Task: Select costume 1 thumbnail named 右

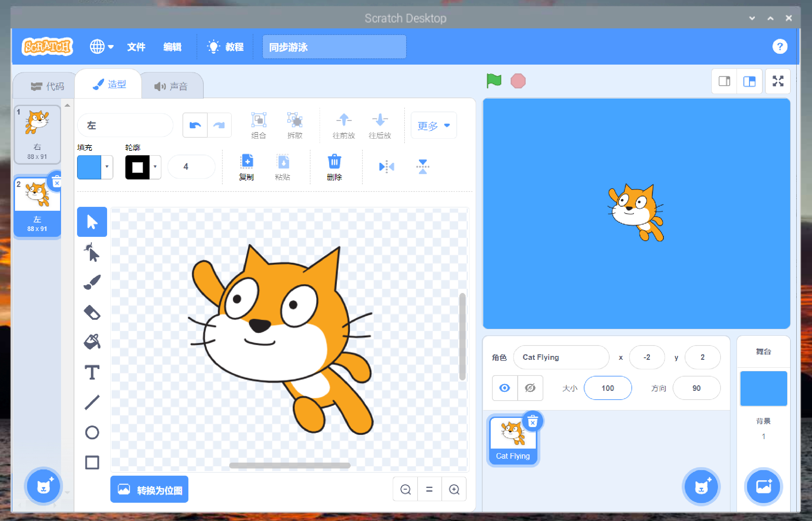Action: [x=37, y=134]
